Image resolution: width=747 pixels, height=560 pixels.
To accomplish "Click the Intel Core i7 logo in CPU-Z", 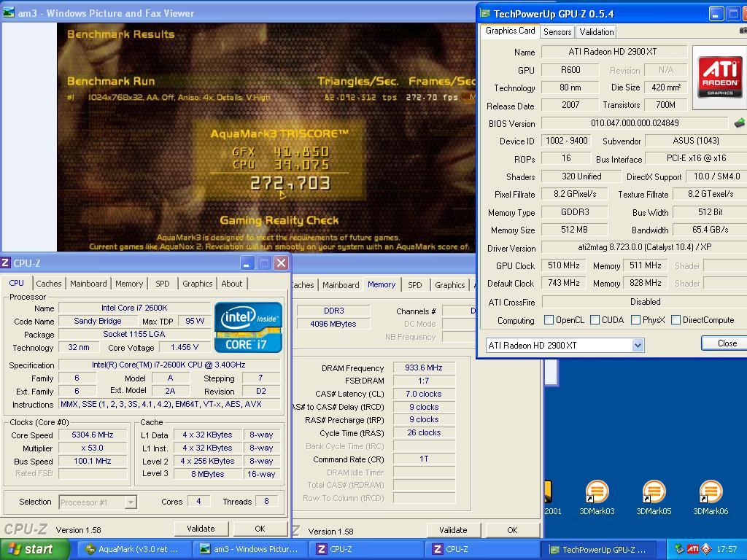I will pos(248,327).
